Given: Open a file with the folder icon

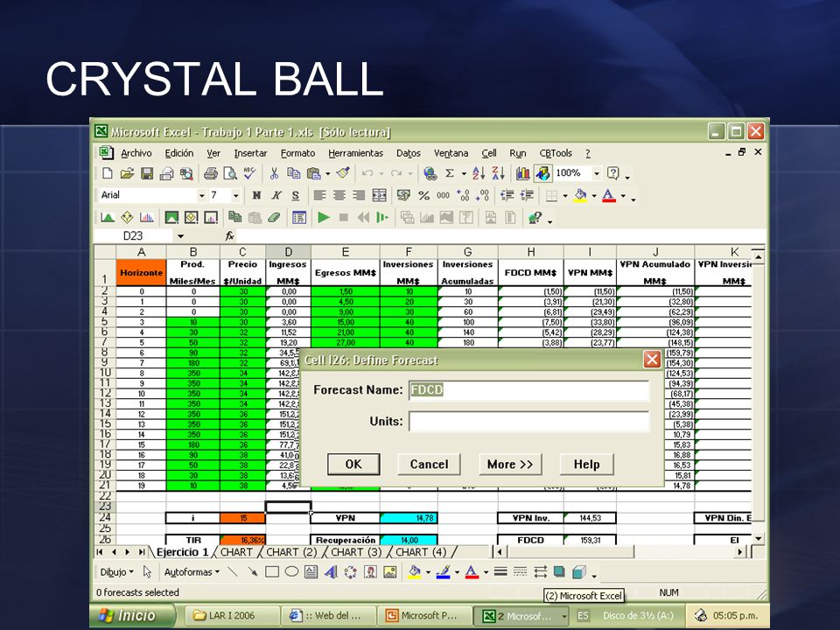Looking at the screenshot, I should pyautogui.click(x=127, y=173).
